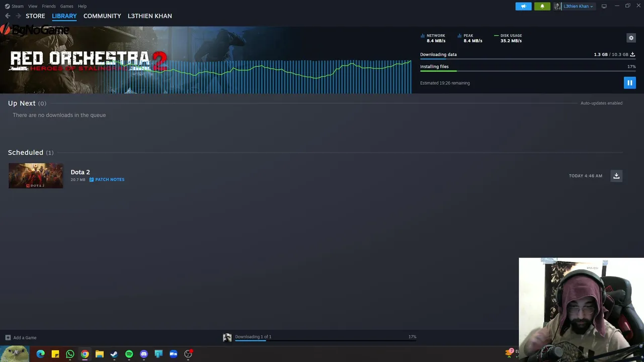Screen dimensions: 644x362
Task: Open Dota 2 PATCH NOTES link
Action: point(107,179)
